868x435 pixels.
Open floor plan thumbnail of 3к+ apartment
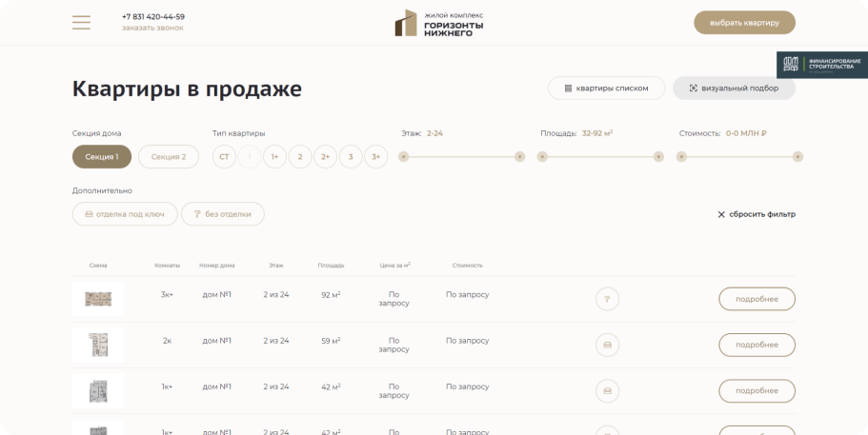point(98,299)
